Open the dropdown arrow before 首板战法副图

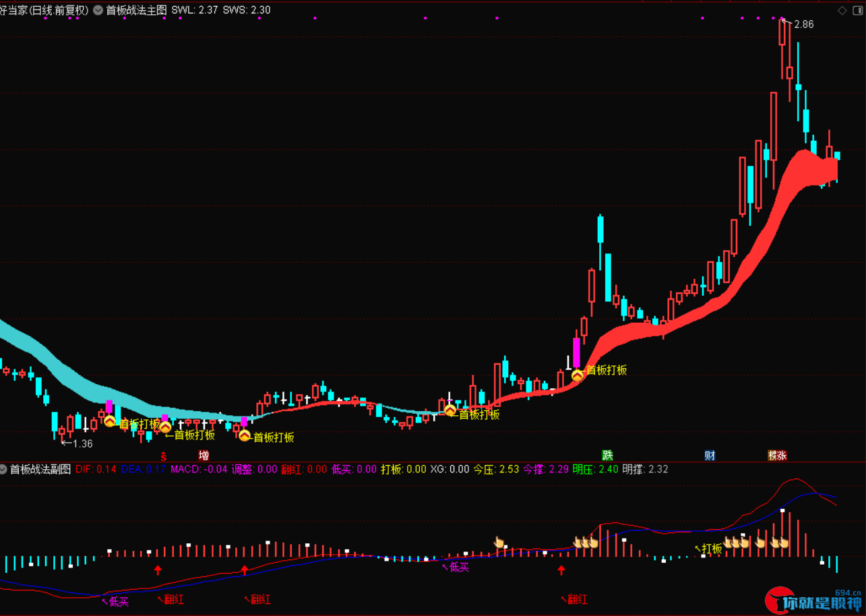(3, 469)
